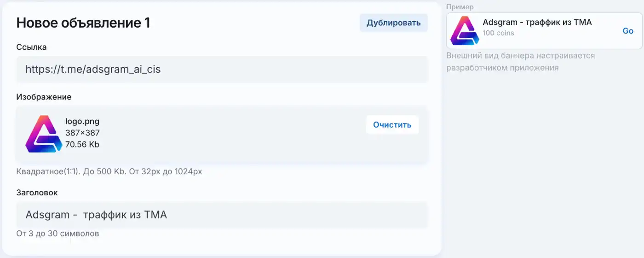Click the Ссылка field label
Viewport: 644px width, 258px height.
(31, 47)
